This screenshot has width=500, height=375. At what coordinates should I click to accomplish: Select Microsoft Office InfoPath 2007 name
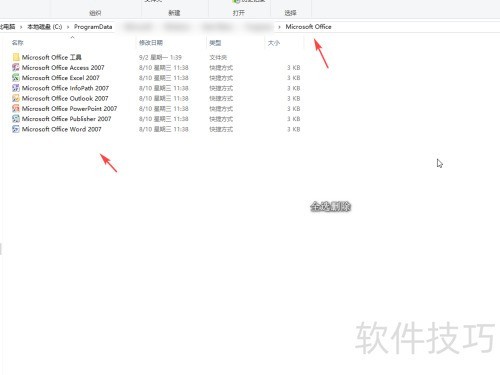tap(65, 88)
